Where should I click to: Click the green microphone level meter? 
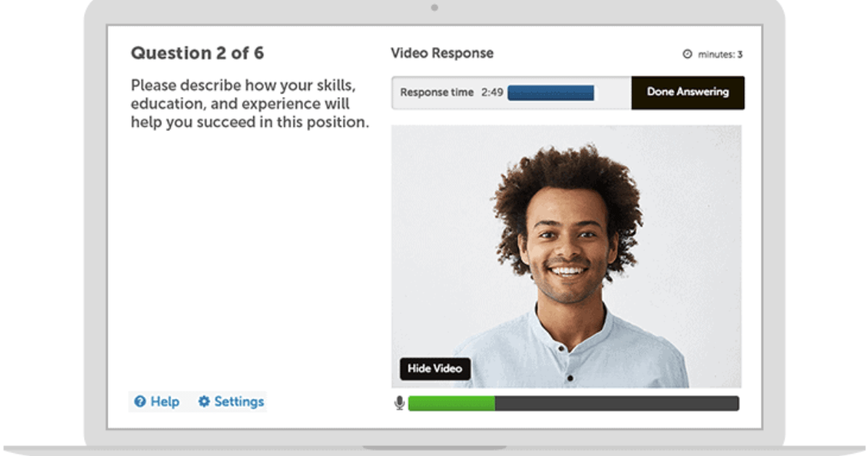[x=451, y=403]
